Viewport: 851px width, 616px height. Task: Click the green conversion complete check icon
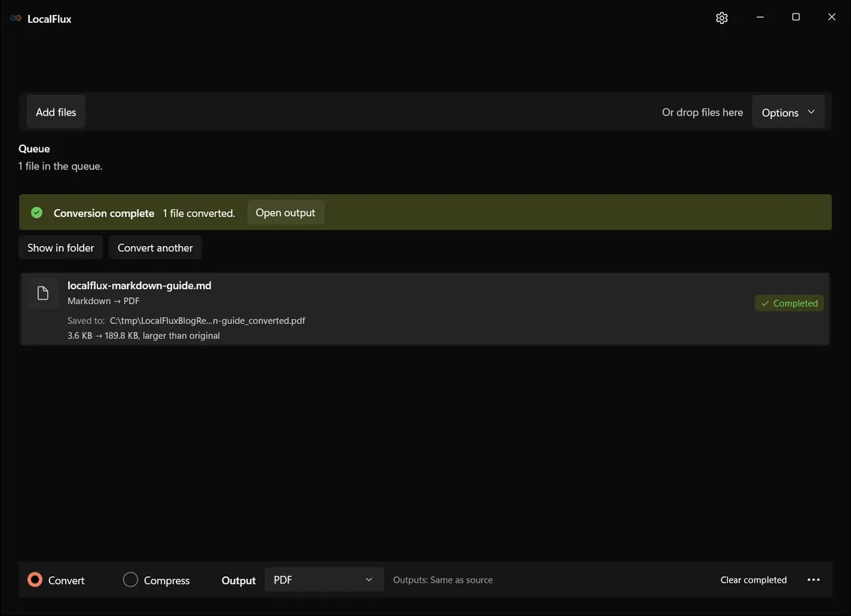(x=37, y=213)
